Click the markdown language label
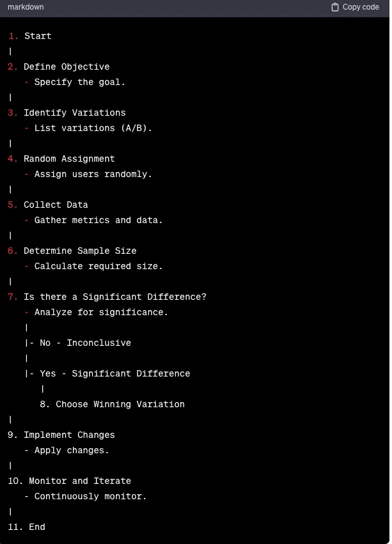Image resolution: width=392 pixels, height=544 pixels. click(x=26, y=7)
